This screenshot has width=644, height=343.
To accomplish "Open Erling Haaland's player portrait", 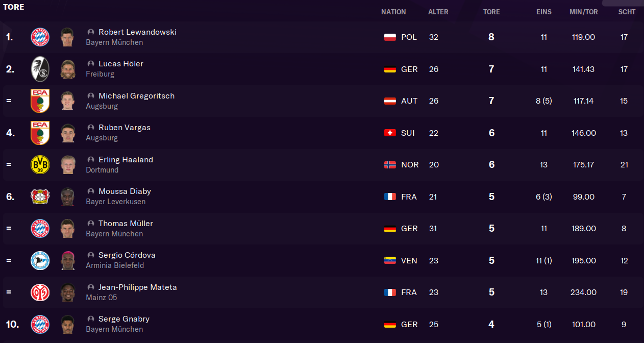I will (x=67, y=165).
